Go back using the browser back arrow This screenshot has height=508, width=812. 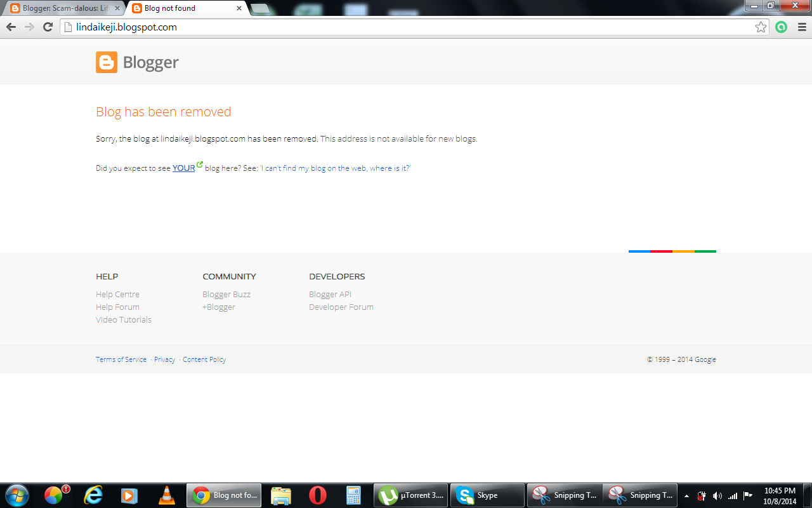[x=11, y=27]
